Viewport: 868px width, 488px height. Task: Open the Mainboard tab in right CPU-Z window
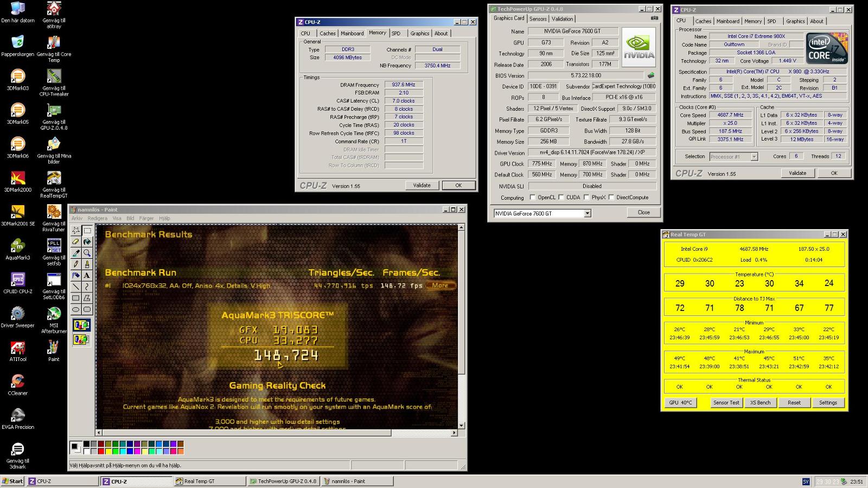[728, 21]
